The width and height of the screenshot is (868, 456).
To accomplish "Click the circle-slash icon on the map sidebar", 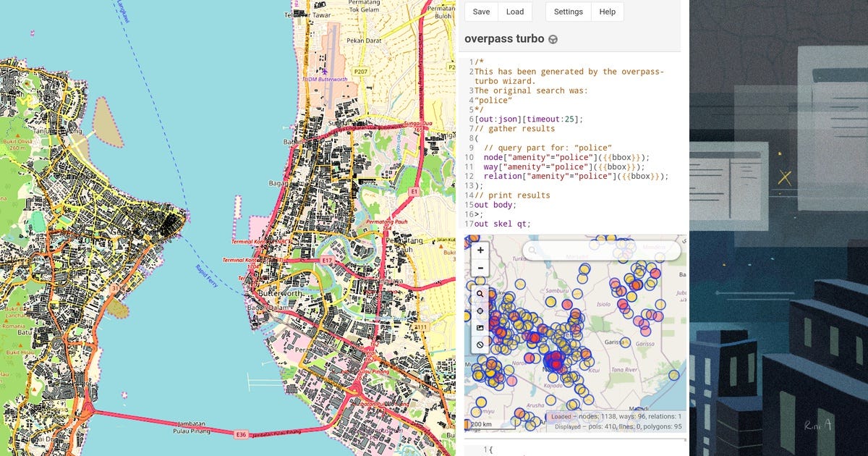I will 480,345.
